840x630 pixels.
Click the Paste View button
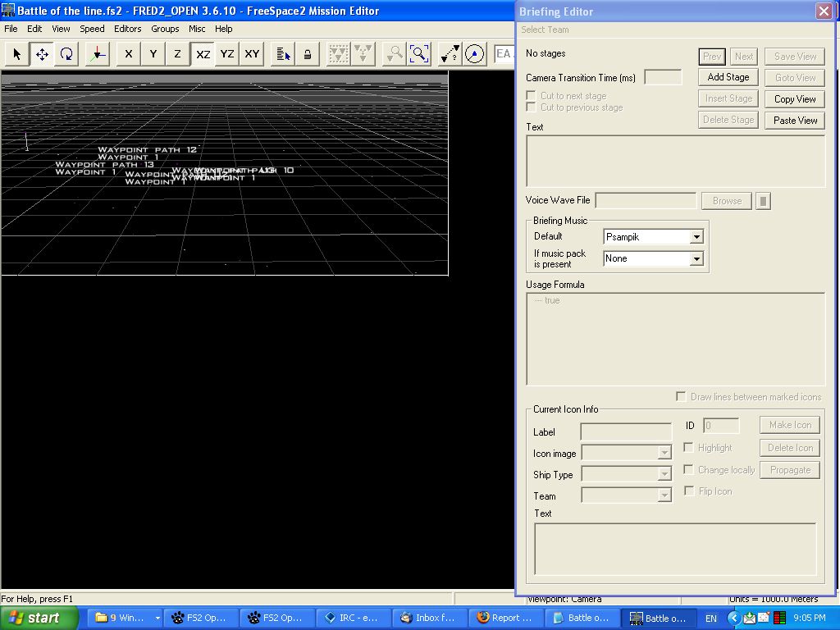[x=795, y=120]
